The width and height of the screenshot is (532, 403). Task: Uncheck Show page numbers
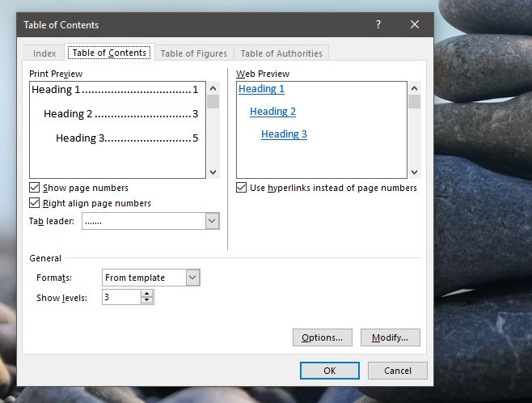tap(34, 188)
